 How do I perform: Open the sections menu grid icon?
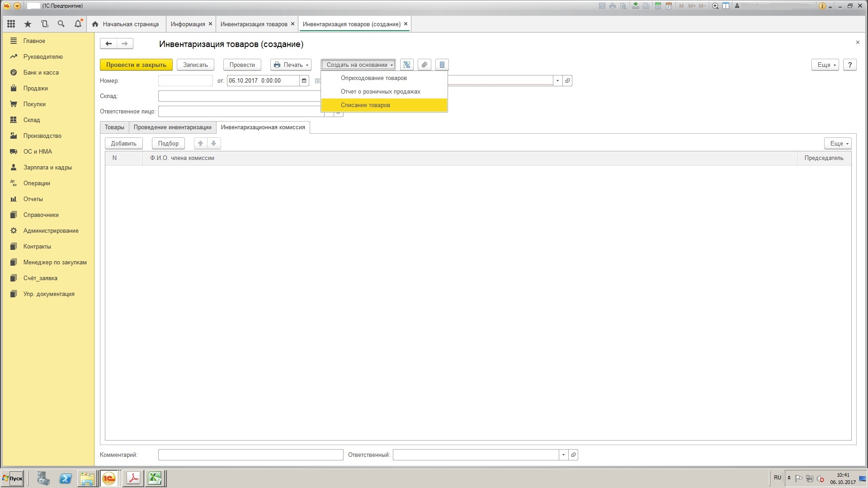point(11,24)
